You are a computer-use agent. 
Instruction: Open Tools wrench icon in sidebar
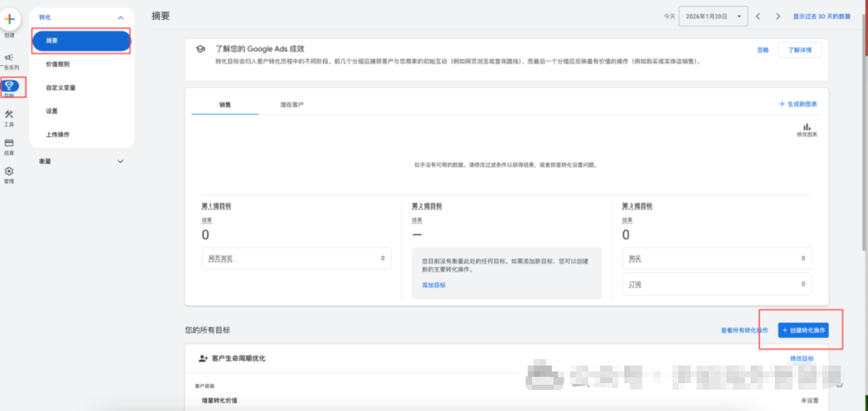click(x=9, y=115)
